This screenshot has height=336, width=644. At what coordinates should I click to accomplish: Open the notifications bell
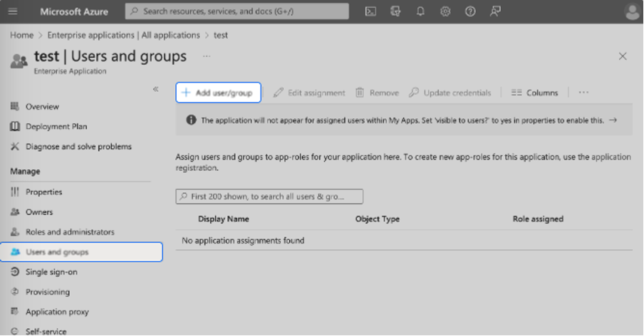[x=420, y=12]
